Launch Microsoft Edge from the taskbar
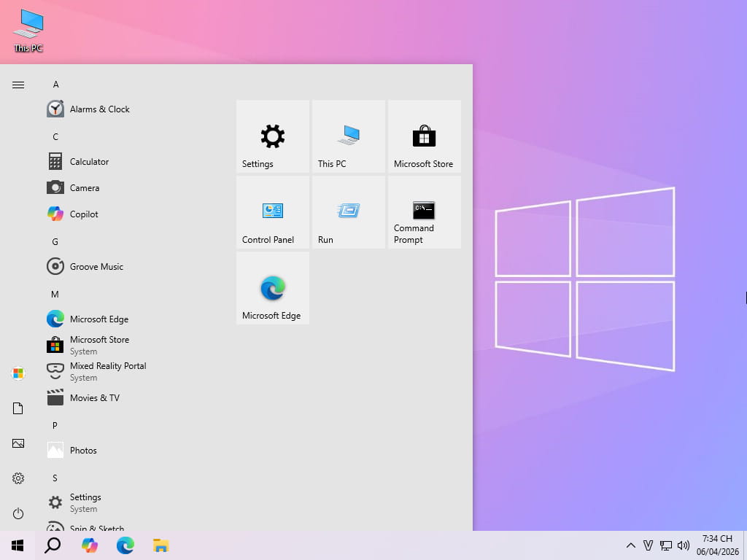 (125, 545)
